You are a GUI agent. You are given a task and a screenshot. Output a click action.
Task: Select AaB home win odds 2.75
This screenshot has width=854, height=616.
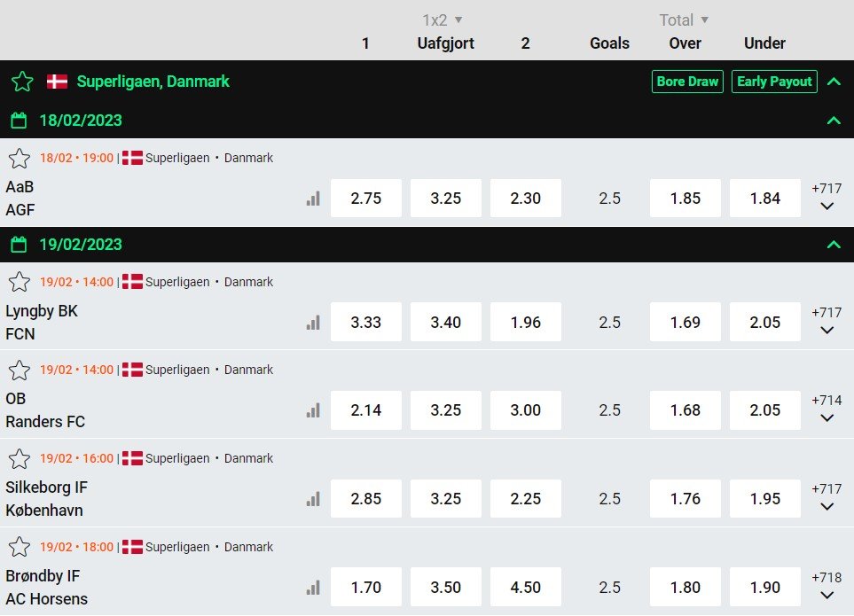coord(365,199)
